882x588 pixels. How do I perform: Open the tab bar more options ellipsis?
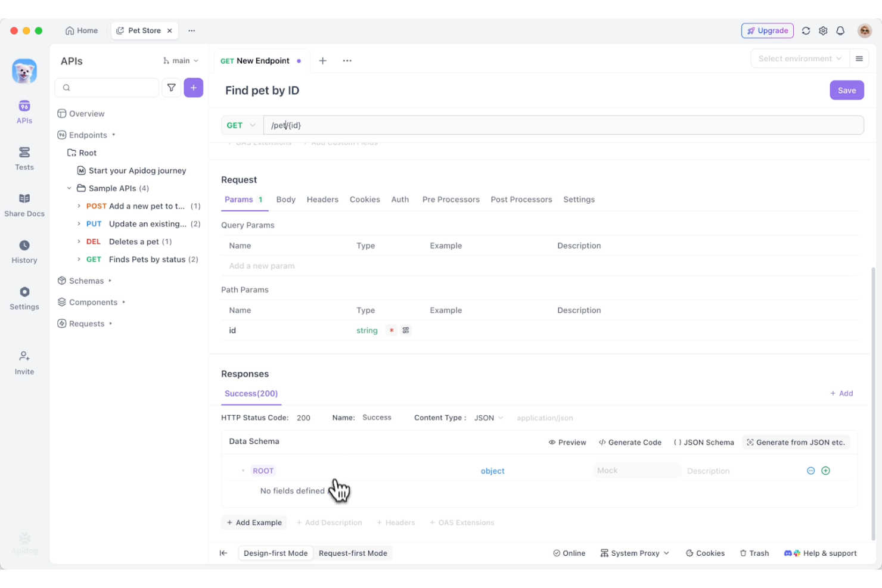[x=347, y=61]
